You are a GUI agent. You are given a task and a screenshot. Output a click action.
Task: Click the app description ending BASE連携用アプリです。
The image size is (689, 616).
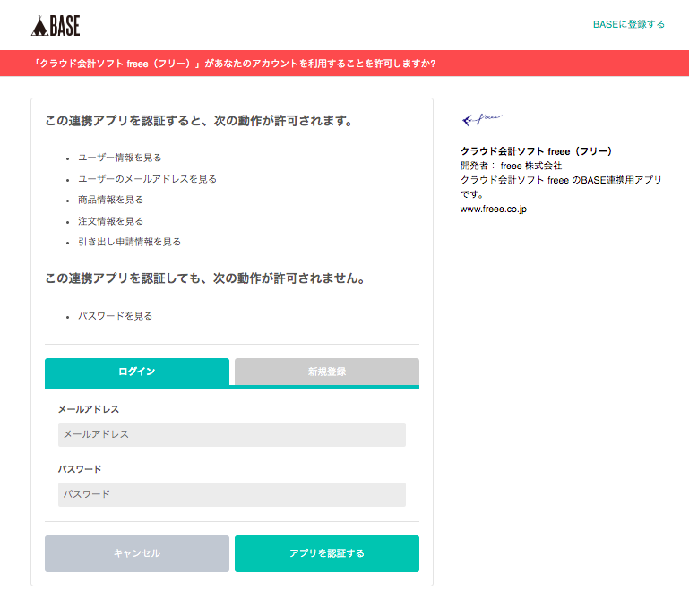[561, 186]
